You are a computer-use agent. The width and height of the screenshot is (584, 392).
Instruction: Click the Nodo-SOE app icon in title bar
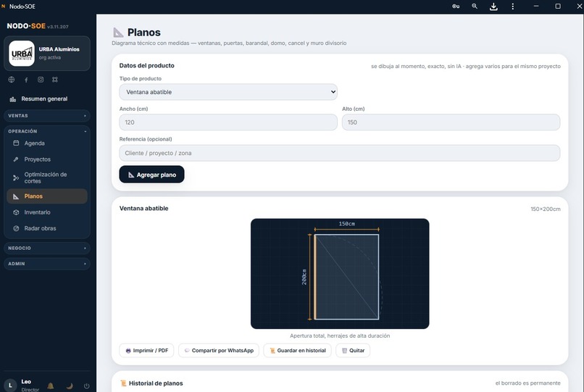point(4,7)
